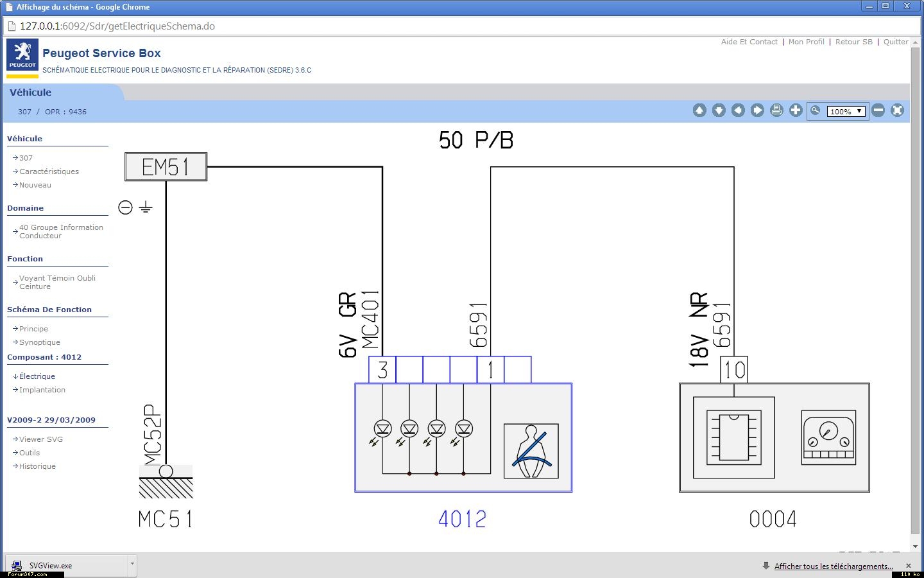Open Mon Profil in the top menu
The height and width of the screenshot is (578, 924).
(806, 42)
